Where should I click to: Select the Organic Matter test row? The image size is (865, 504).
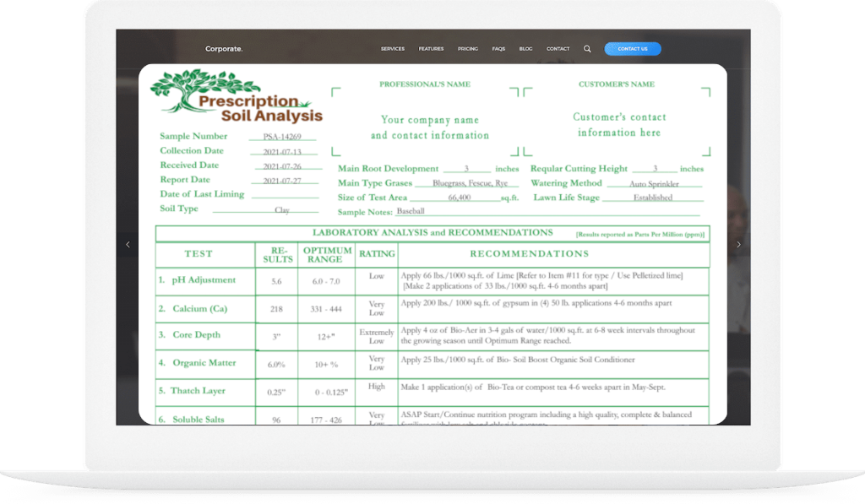[x=432, y=365]
